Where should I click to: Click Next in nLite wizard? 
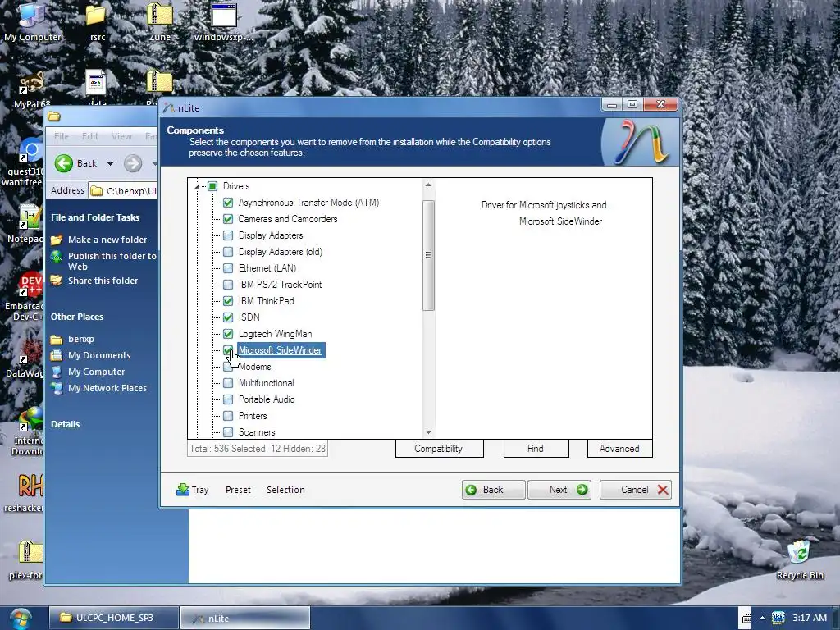(559, 490)
